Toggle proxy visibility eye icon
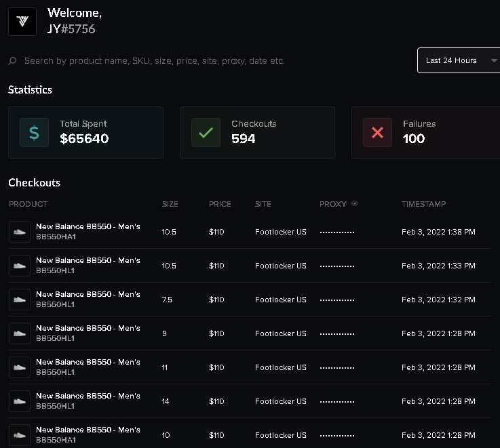Screen dimensions: 500x448 click(x=355, y=203)
